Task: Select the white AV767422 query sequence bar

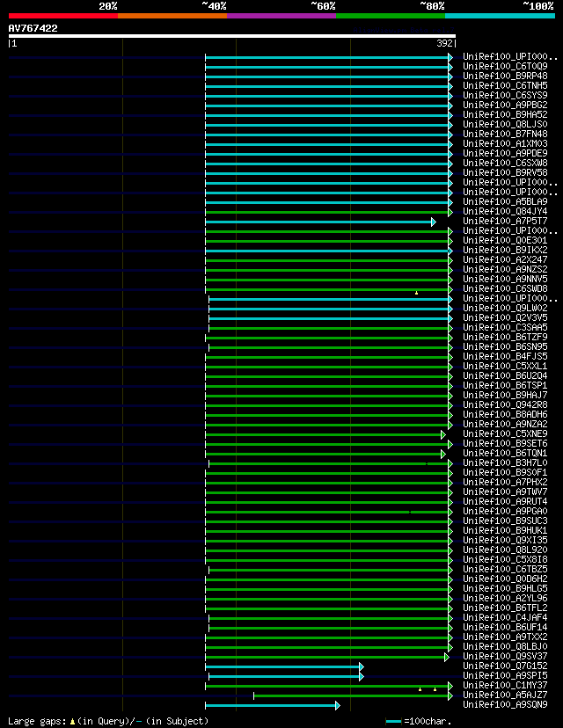Action: [x=232, y=36]
